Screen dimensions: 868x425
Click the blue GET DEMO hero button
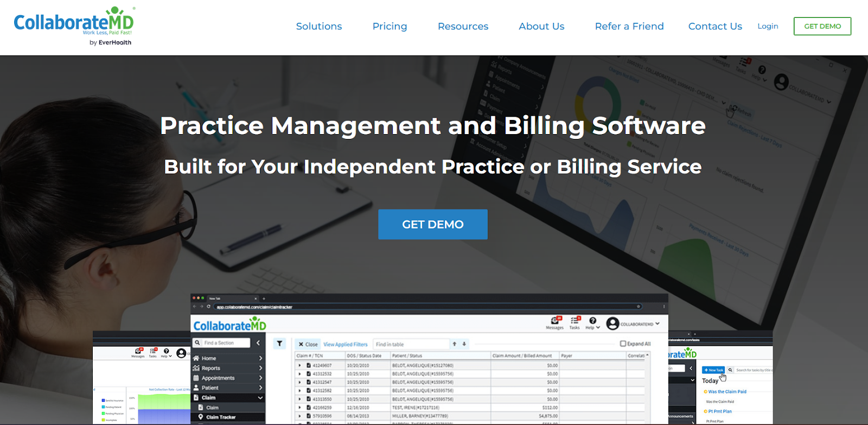point(433,224)
